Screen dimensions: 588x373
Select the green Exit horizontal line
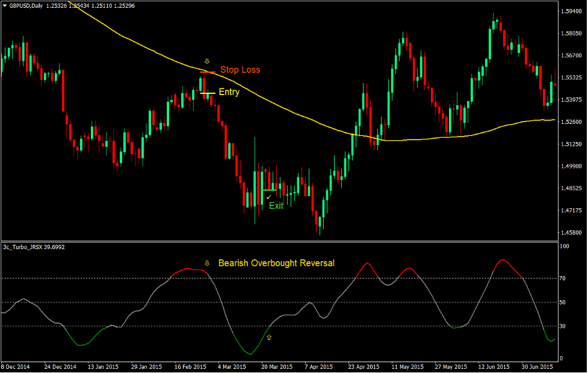pyautogui.click(x=269, y=190)
